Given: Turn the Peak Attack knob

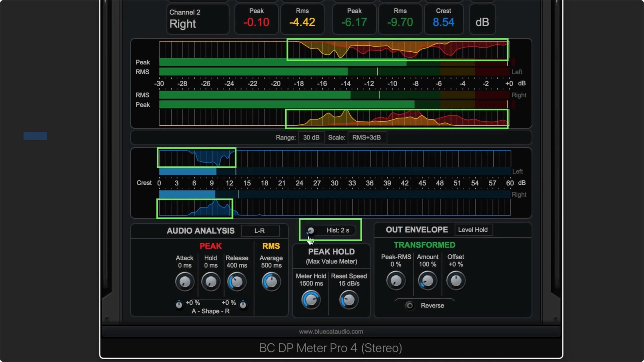Looking at the screenshot, I should [x=184, y=282].
